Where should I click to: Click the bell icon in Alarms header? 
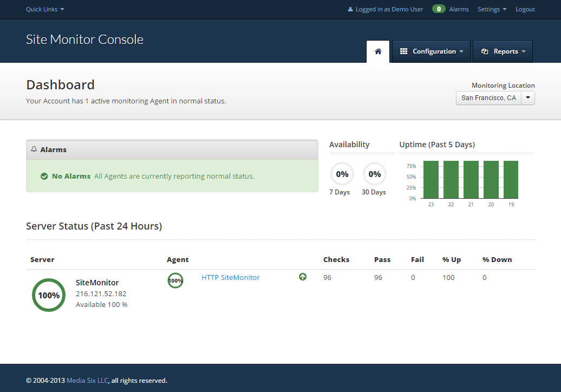tap(34, 149)
